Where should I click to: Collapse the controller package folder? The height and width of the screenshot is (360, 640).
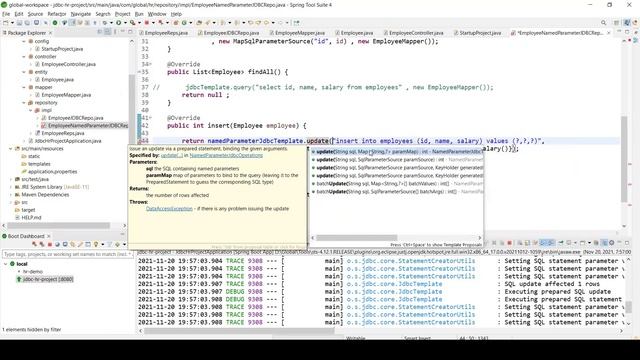(24, 57)
